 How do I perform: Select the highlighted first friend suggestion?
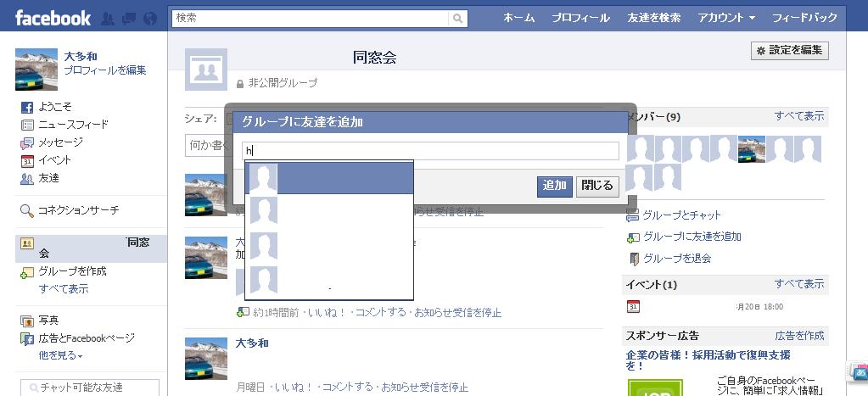329,178
